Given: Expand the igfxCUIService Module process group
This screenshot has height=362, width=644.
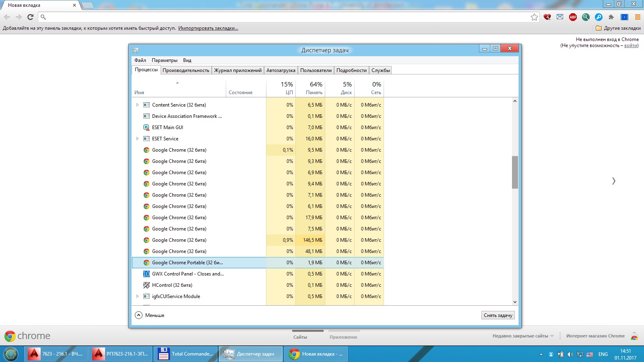Looking at the screenshot, I should tap(137, 296).
